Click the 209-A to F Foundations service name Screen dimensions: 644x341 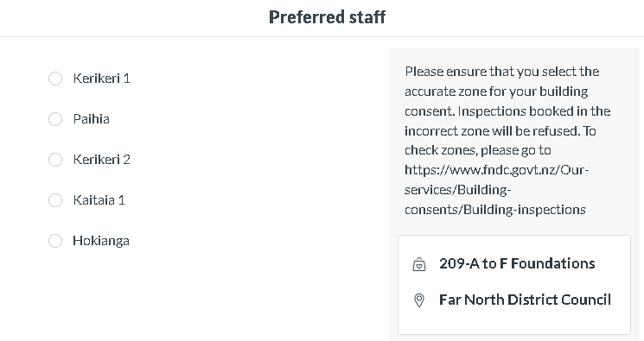[517, 263]
